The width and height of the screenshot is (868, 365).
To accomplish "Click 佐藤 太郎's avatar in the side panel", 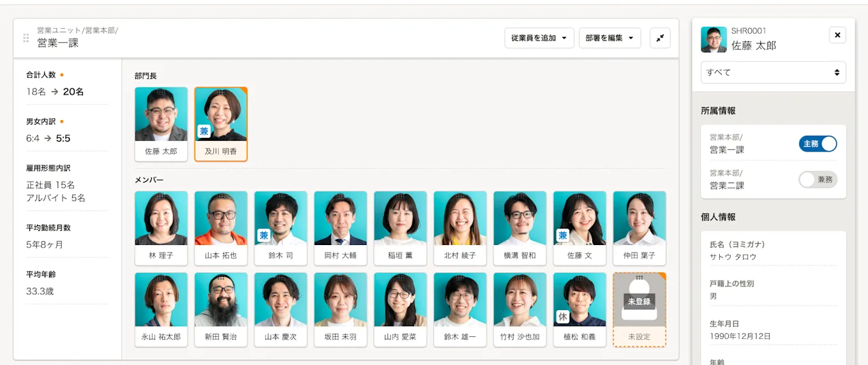I will click(x=714, y=40).
